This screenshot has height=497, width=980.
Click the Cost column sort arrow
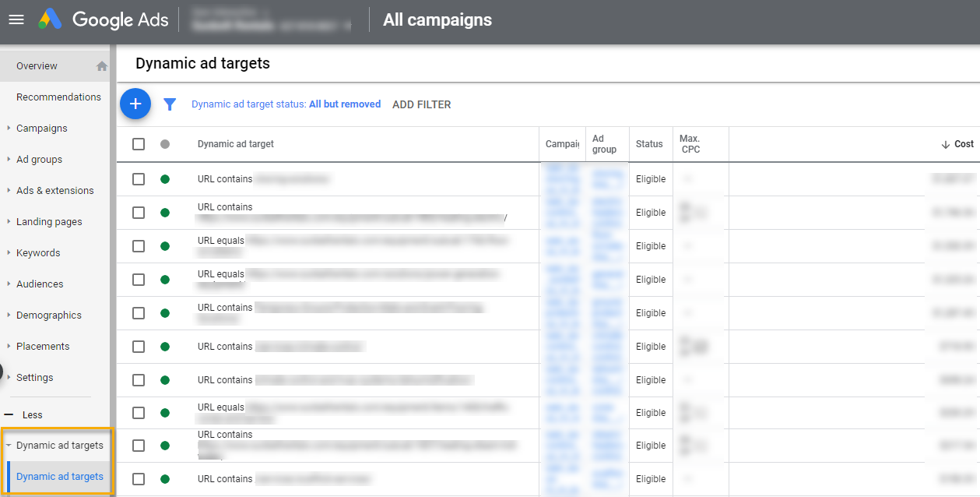(x=946, y=144)
